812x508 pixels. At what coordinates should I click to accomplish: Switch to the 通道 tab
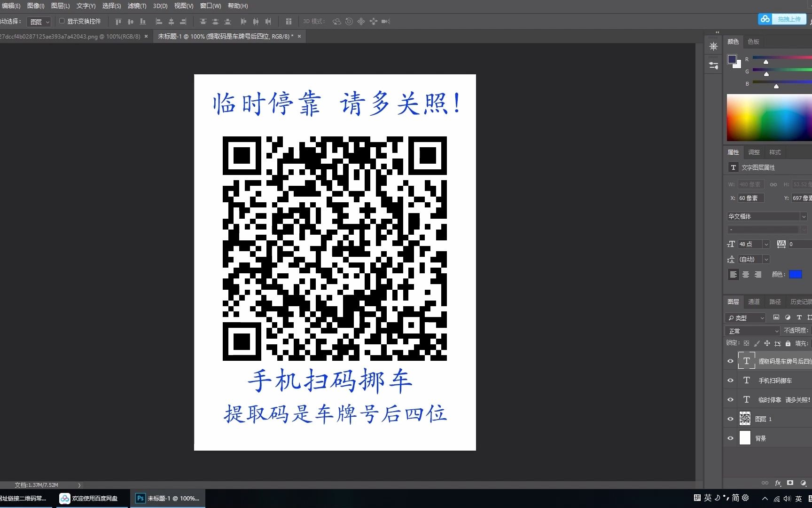point(754,302)
